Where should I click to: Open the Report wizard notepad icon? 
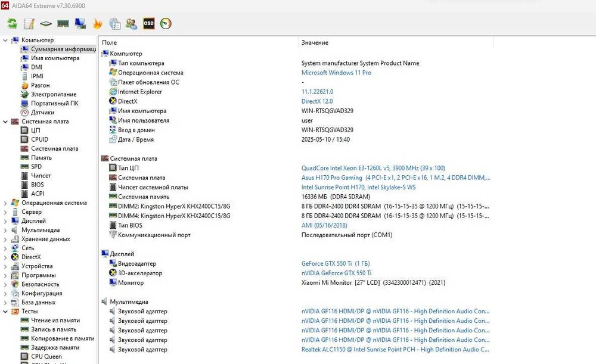coord(29,24)
